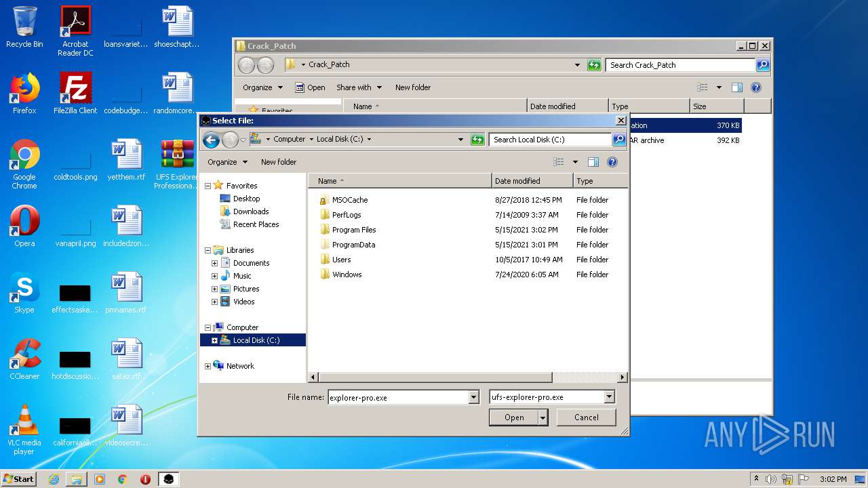
Task: Open address bar history dropdown in Select File
Action: pyautogui.click(x=461, y=140)
